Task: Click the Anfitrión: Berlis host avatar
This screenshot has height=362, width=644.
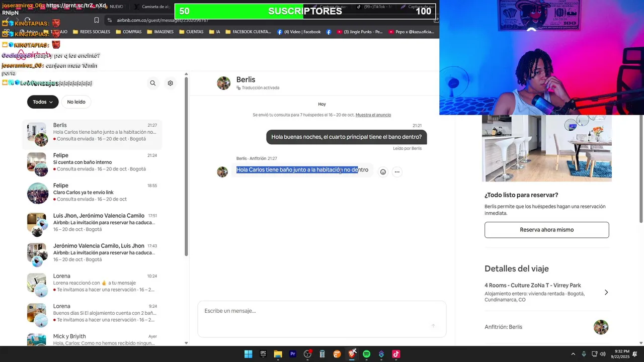Action: pos(601,327)
